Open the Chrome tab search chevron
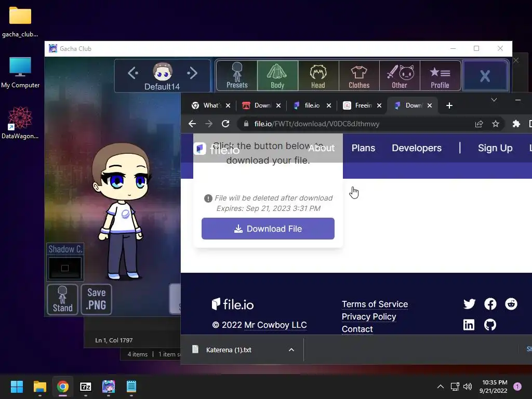 tap(494, 100)
